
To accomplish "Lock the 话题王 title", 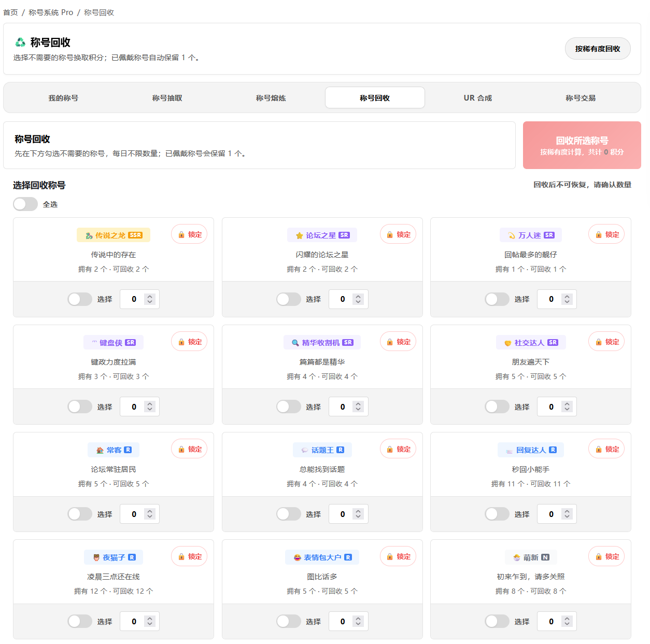I will click(398, 449).
